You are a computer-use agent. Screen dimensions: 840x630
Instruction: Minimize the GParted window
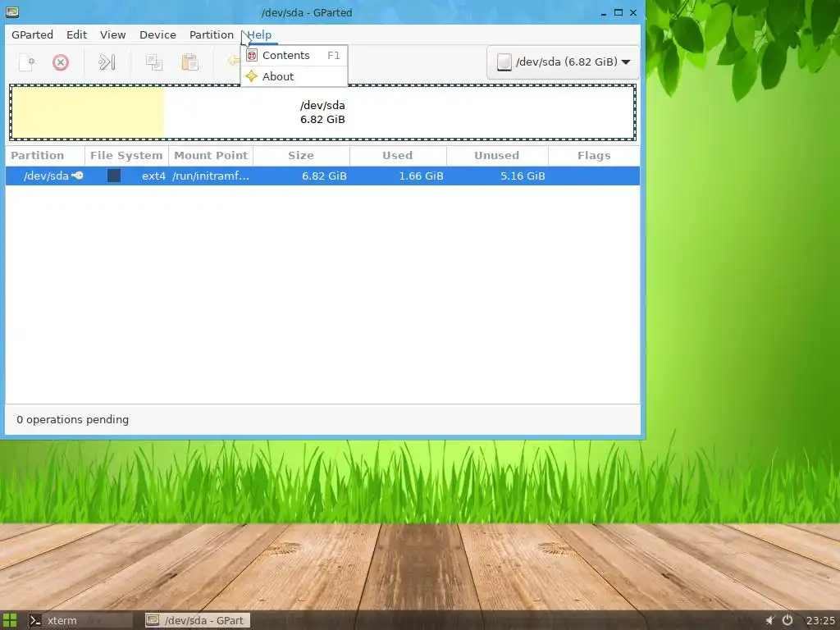click(604, 12)
